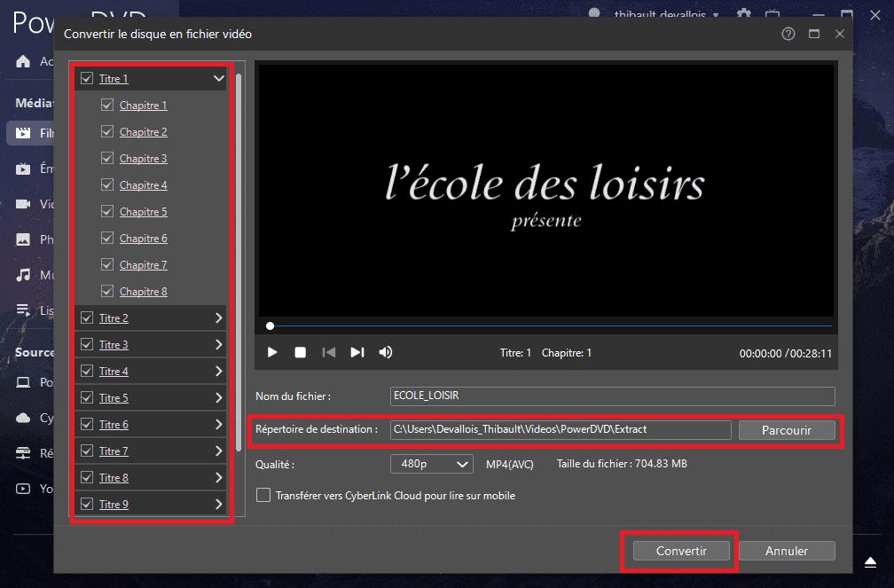Open the Titre 9 link
894x588 pixels.
coord(114,504)
